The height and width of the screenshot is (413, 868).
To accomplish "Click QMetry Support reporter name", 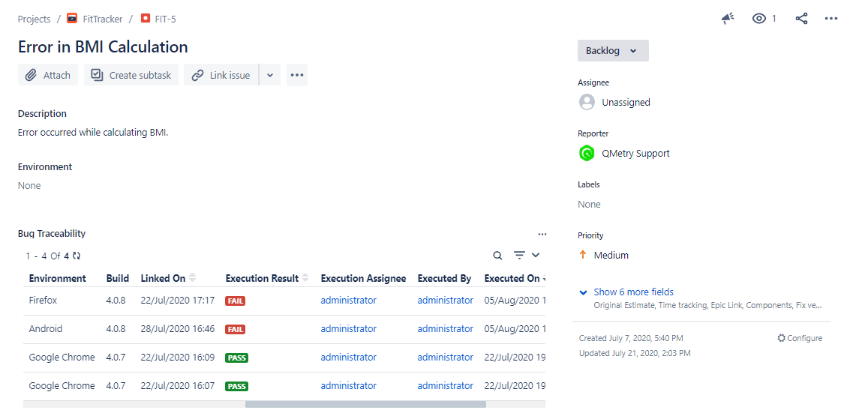I will (635, 153).
